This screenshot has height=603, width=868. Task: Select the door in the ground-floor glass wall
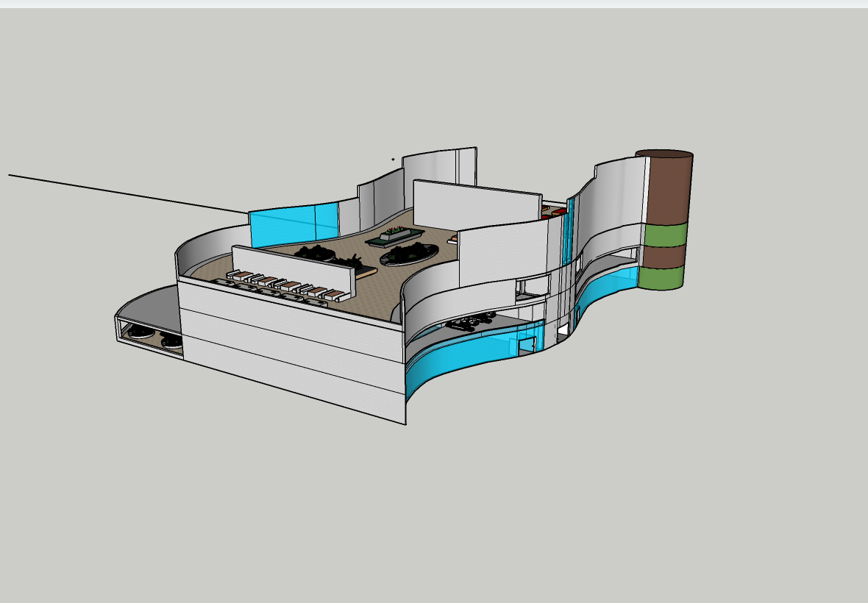pos(527,345)
